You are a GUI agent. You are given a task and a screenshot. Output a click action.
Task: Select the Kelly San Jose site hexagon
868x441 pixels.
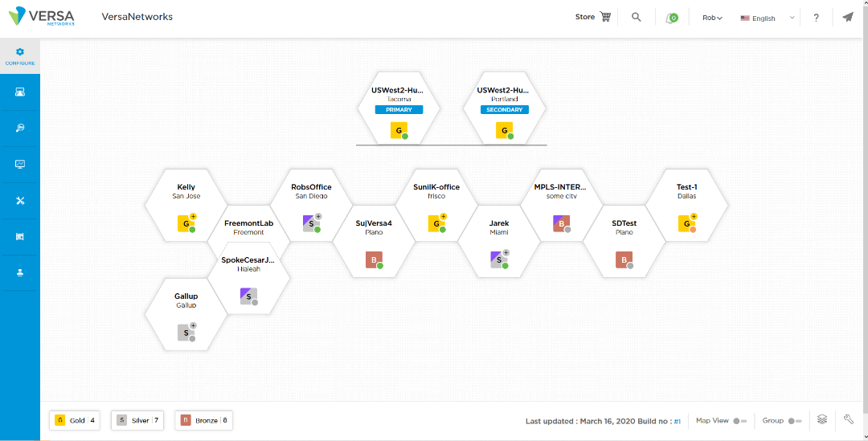[186, 205]
